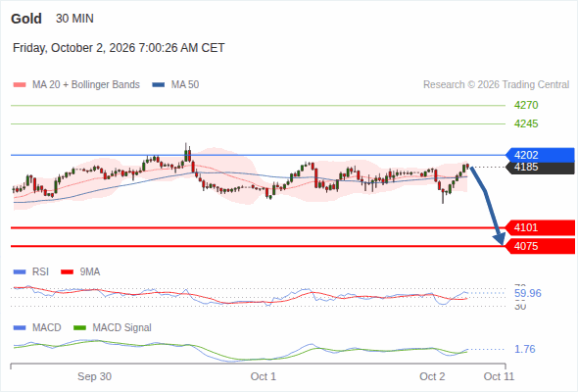Click the RSI legend label
Screen dimensions: 578x392
pyautogui.click(x=40, y=272)
